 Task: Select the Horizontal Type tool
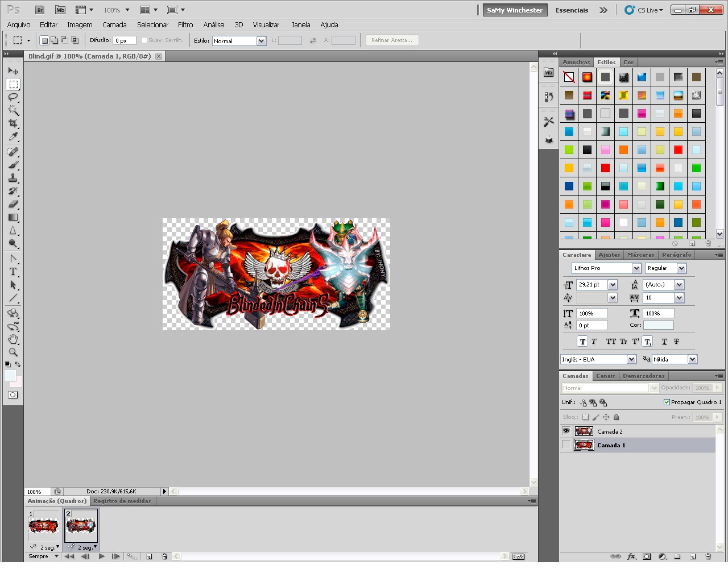tap(13, 272)
